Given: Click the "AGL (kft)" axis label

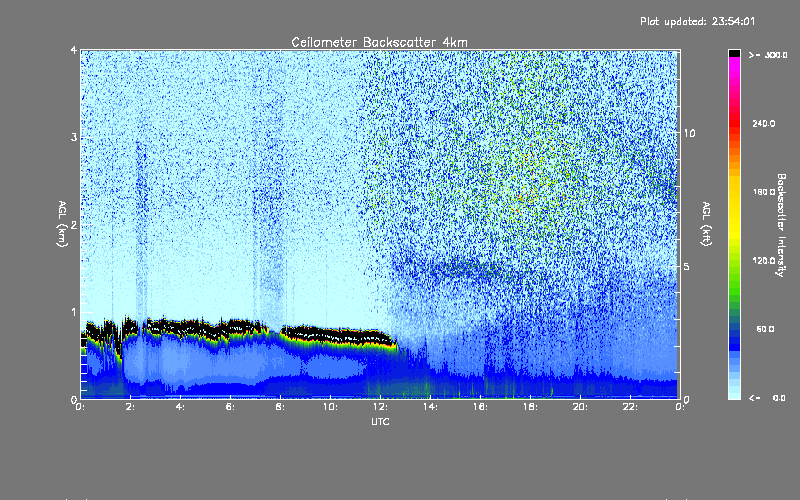Looking at the screenshot, I should 706,224.
